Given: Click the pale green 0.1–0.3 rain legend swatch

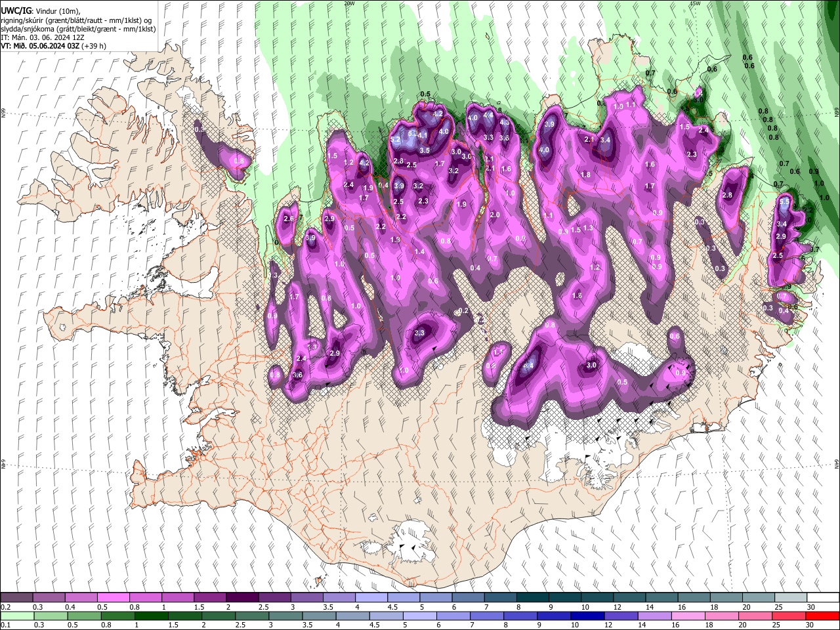Looking at the screenshot, I should click(x=16, y=616).
